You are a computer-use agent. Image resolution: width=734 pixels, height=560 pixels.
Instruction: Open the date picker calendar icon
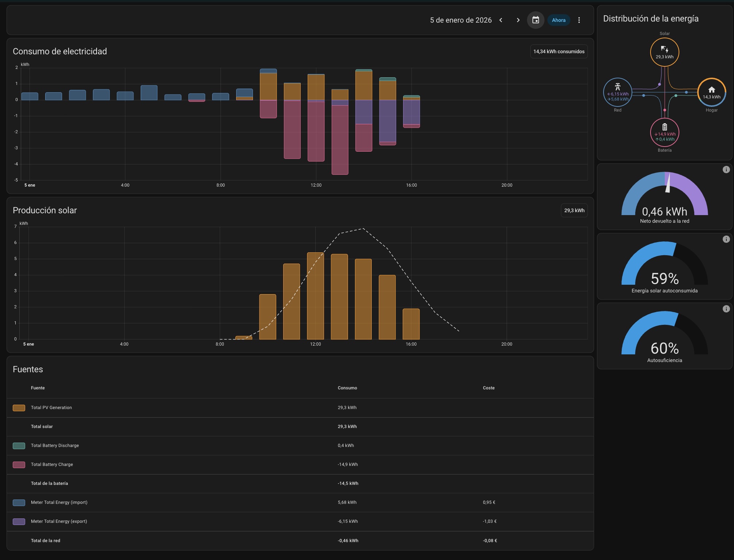pyautogui.click(x=535, y=20)
